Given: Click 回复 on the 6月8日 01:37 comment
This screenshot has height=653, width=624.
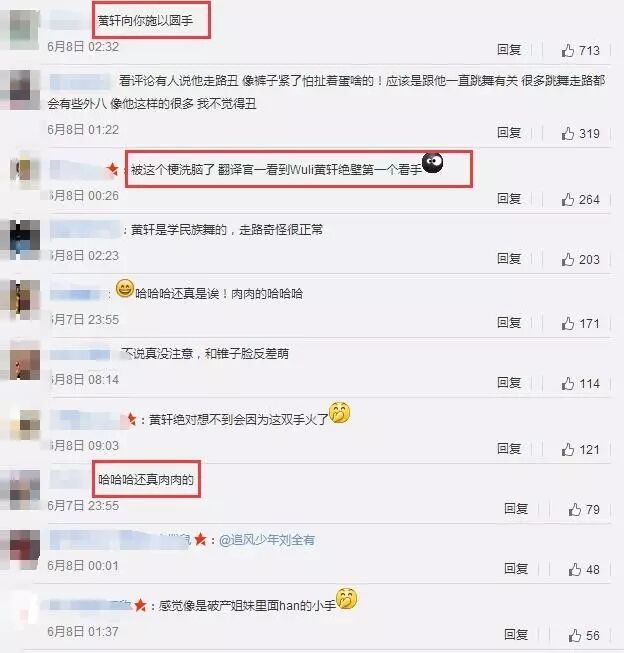Looking at the screenshot, I should (516, 634).
